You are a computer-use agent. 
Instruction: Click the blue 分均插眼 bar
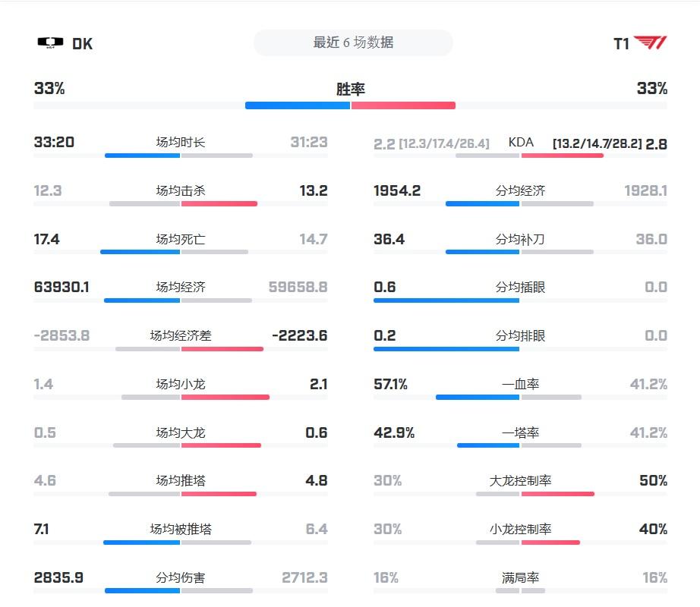click(x=446, y=300)
